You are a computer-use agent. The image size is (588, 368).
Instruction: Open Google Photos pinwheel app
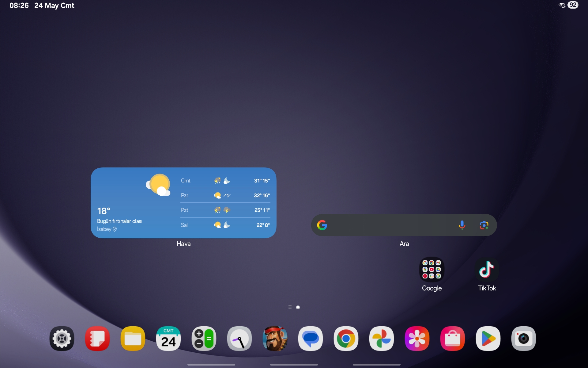pyautogui.click(x=382, y=339)
